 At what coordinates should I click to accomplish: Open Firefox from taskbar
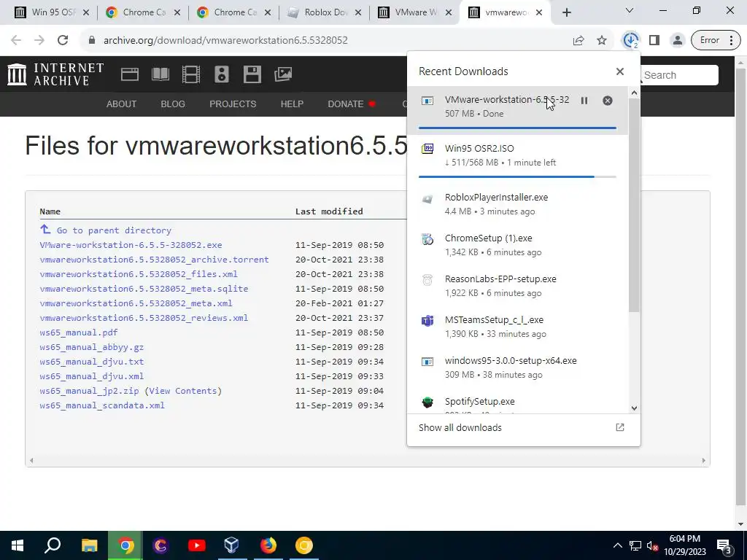pos(268,545)
